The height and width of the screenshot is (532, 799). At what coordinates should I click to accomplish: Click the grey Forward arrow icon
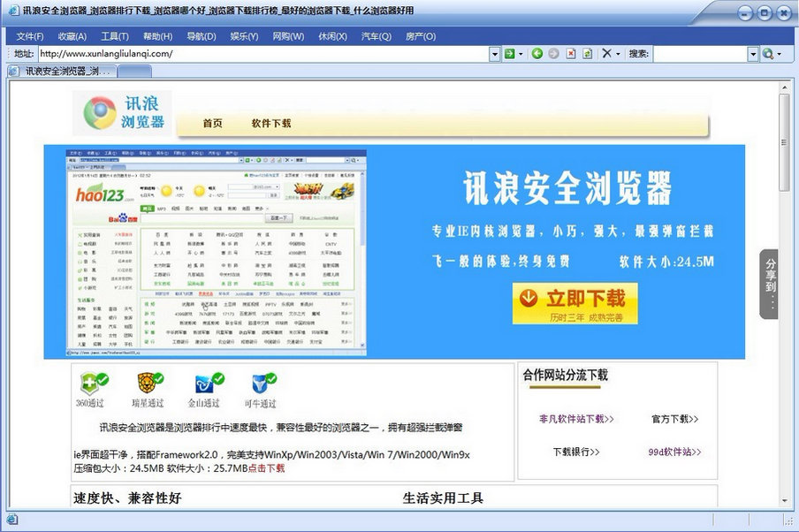(x=554, y=54)
